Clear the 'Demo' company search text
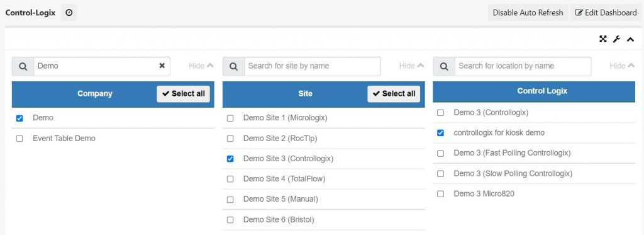Image resolution: width=644 pixels, height=235 pixels. point(162,66)
